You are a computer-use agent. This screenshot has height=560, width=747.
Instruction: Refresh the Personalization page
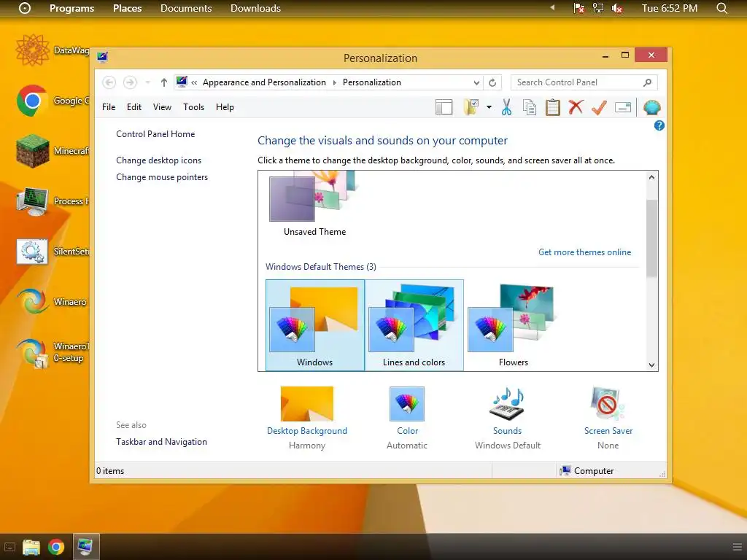tap(492, 82)
